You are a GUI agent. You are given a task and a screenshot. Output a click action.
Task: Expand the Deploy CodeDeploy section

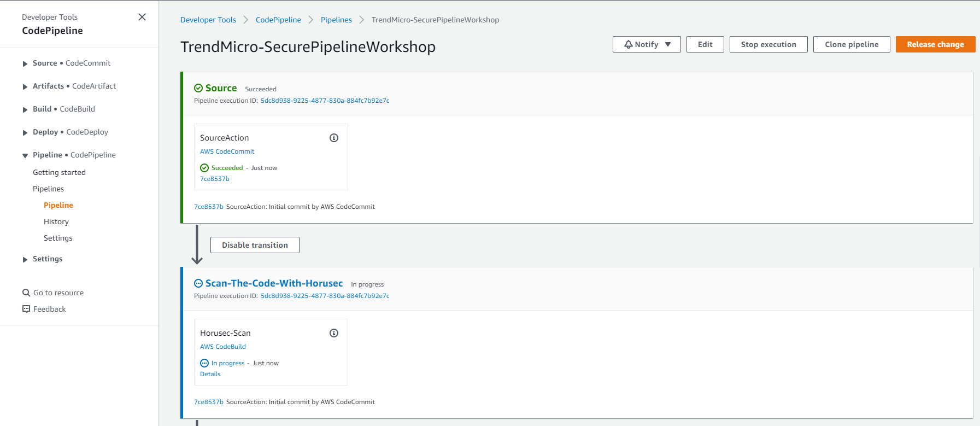point(25,132)
